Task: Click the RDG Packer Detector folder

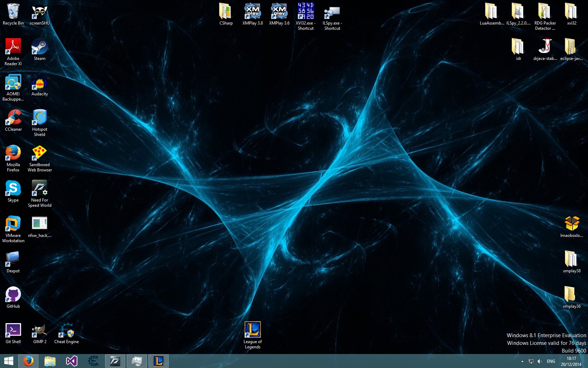Action: tap(545, 16)
